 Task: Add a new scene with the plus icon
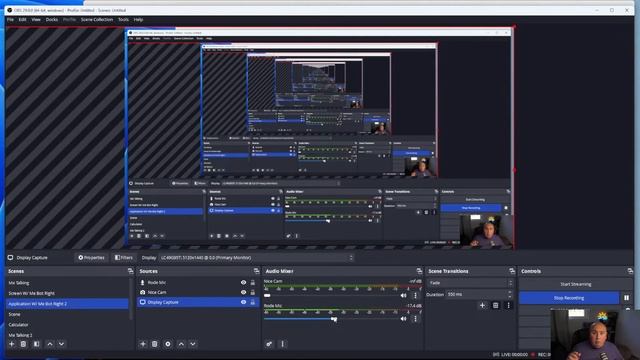coord(12,344)
